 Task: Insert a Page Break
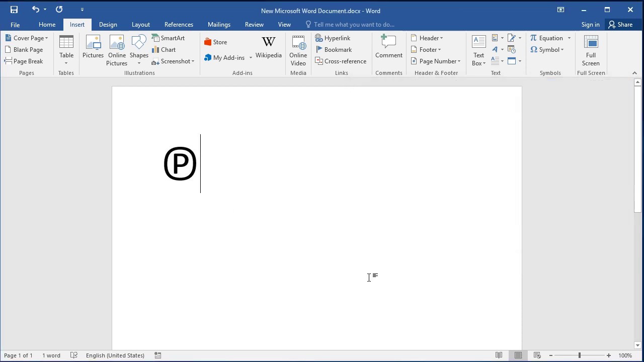(24, 61)
